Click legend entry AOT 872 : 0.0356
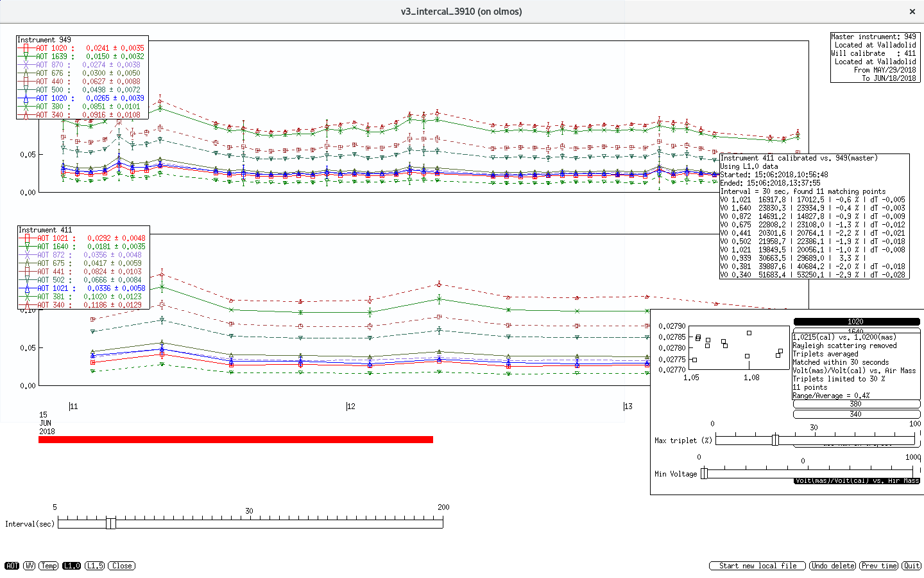 tap(83, 255)
